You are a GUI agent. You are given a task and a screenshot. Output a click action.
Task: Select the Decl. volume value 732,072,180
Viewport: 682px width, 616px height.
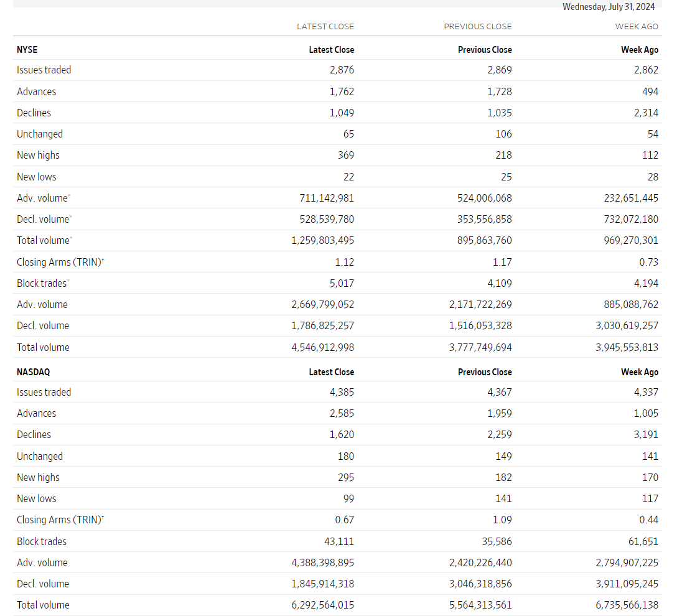coord(631,219)
